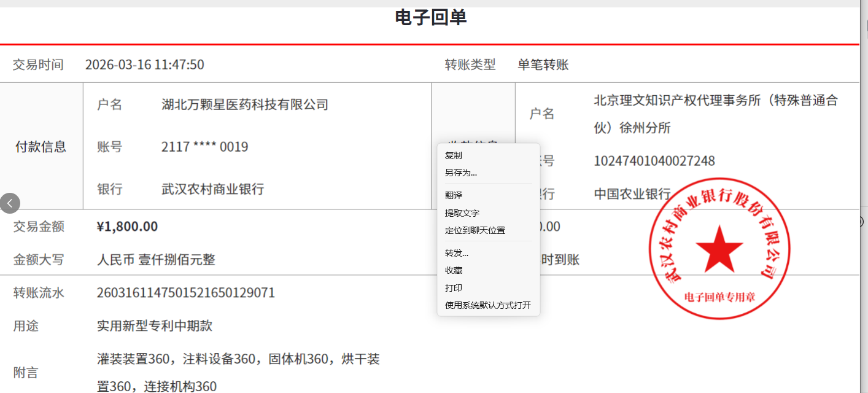Click 翻译 in the context menu
This screenshot has height=393, width=868.
pos(454,195)
